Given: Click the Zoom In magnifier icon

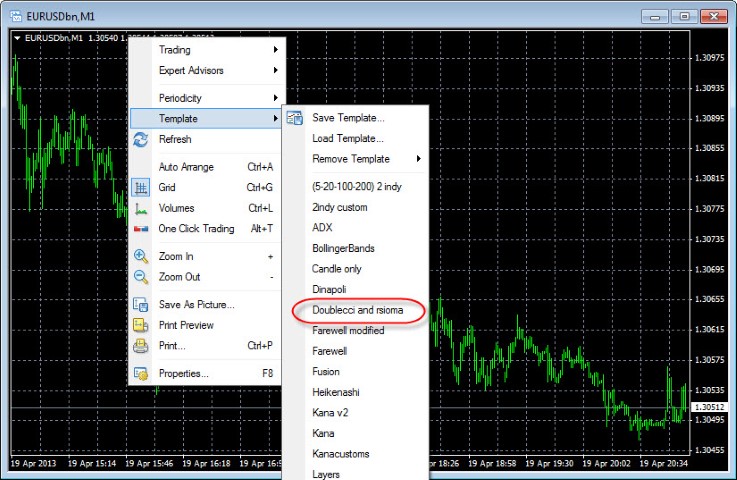Looking at the screenshot, I should (x=141, y=256).
